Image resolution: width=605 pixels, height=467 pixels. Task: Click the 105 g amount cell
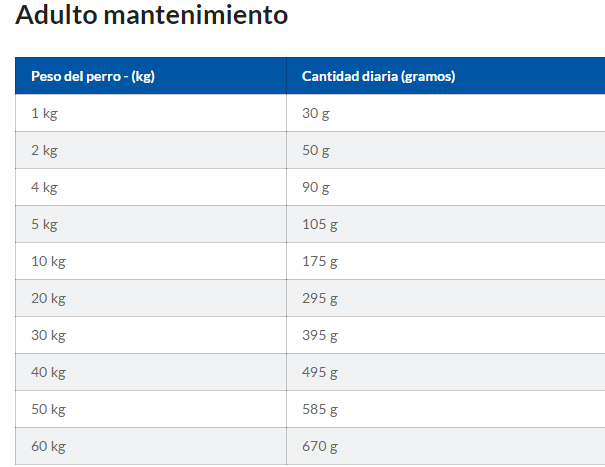pyautogui.click(x=319, y=224)
